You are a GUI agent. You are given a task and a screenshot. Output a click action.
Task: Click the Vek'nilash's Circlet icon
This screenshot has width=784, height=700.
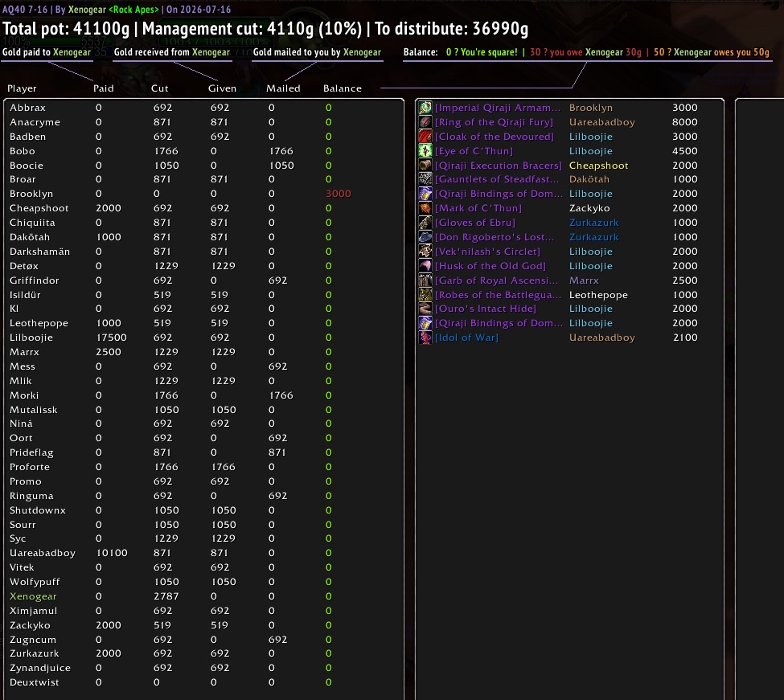click(425, 252)
